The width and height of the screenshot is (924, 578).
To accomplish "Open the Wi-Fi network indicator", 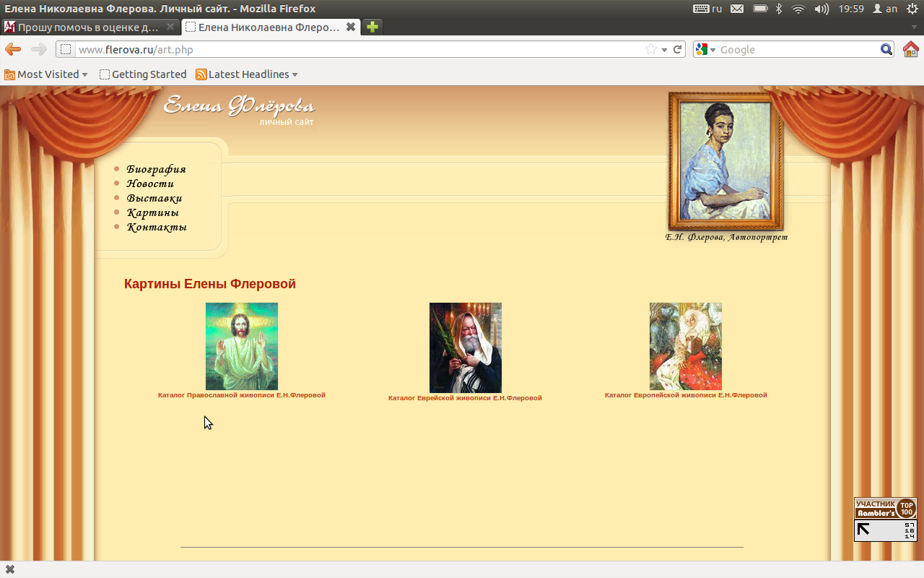I will [x=798, y=9].
